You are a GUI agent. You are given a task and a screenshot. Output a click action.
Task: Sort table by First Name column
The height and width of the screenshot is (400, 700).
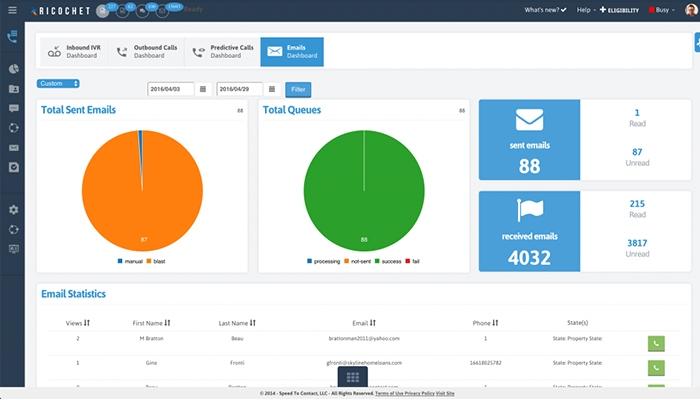[x=151, y=323]
